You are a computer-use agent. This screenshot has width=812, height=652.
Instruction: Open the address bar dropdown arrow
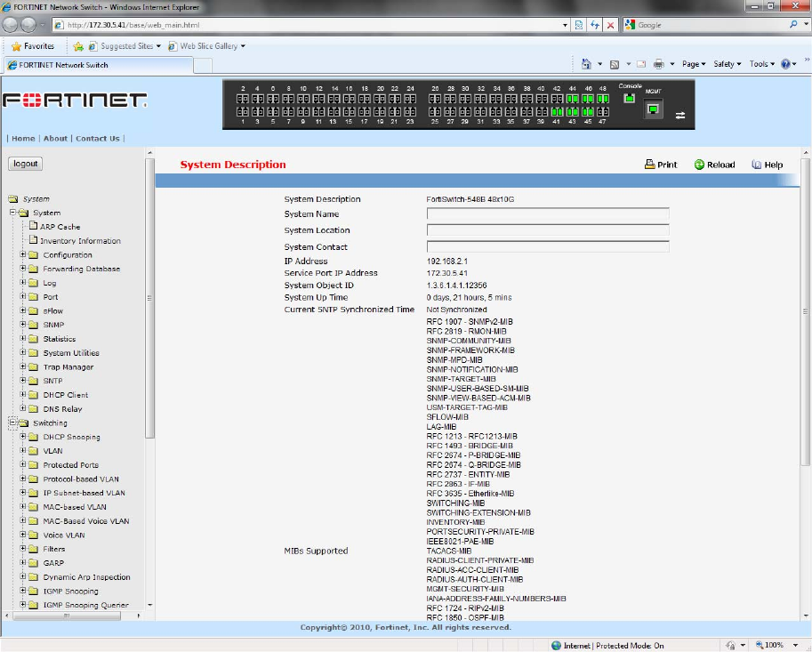pos(565,25)
